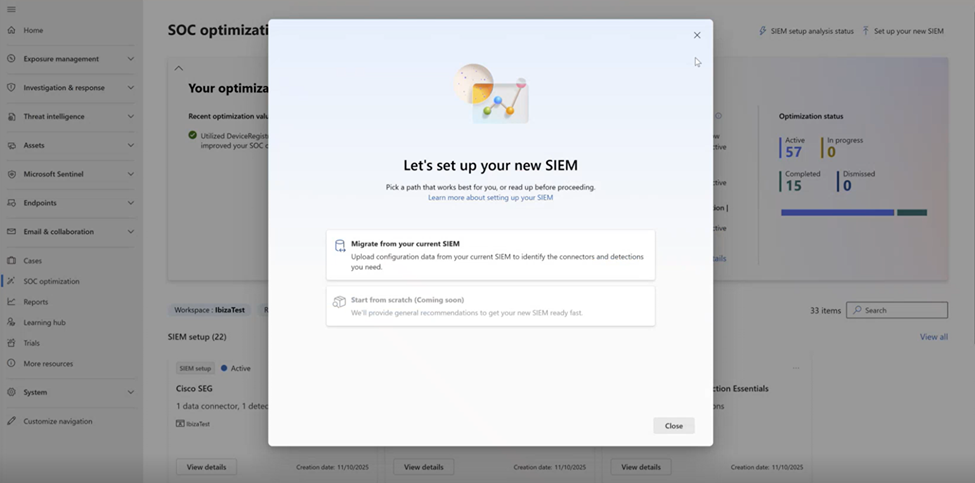Open More resources in the sidebar
The image size is (975, 483).
pos(47,363)
